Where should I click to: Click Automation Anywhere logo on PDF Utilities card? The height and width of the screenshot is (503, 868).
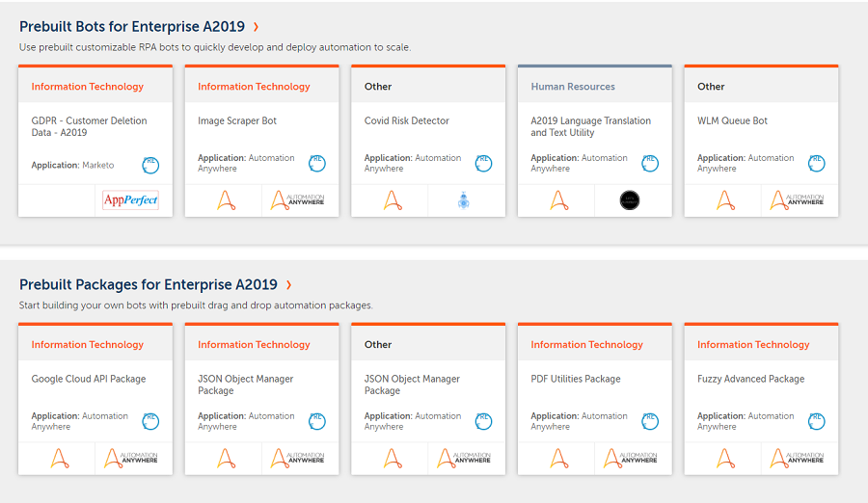[x=631, y=458]
